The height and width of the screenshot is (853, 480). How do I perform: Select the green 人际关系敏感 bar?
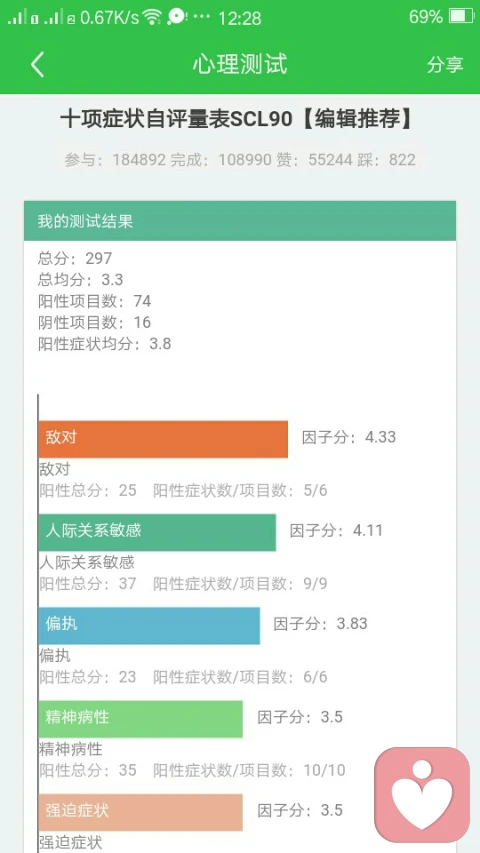(x=157, y=532)
